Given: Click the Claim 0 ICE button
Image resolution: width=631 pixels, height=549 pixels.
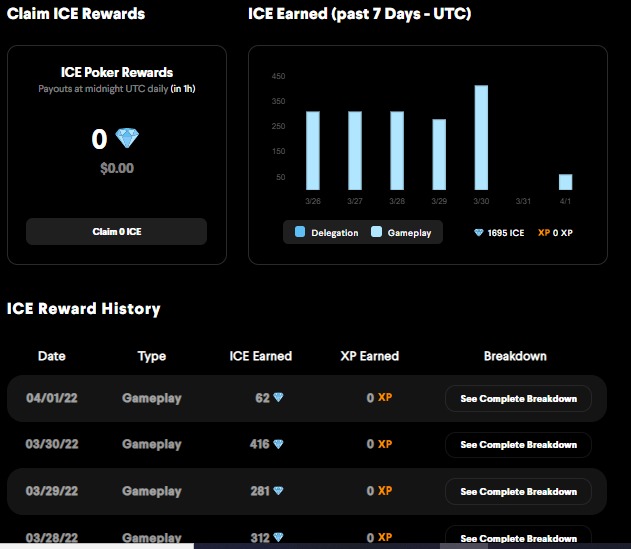Looking at the screenshot, I should (x=116, y=231).
